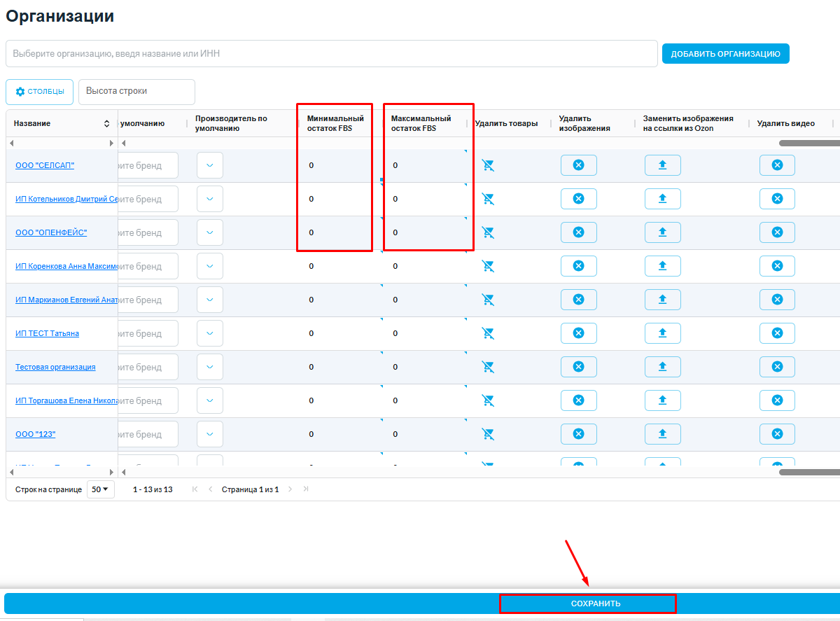Click the organization search input field
840x621 pixels.
tap(331, 54)
